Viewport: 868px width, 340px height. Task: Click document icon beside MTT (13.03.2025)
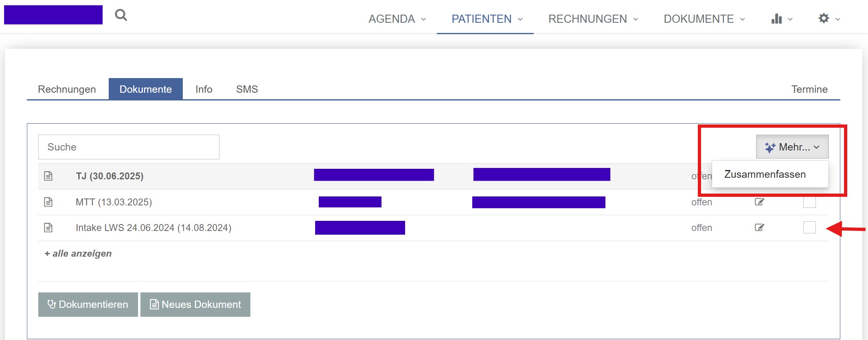click(48, 202)
